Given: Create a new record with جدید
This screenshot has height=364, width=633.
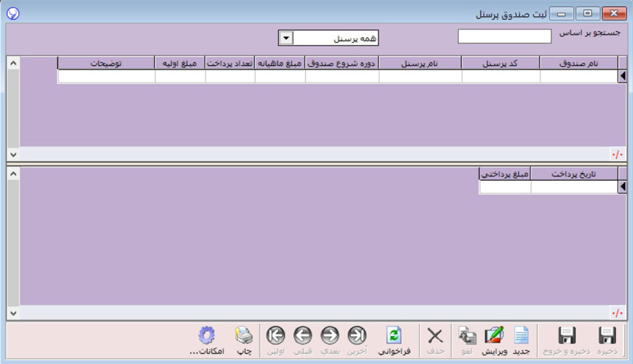Looking at the screenshot, I should click(x=521, y=337).
